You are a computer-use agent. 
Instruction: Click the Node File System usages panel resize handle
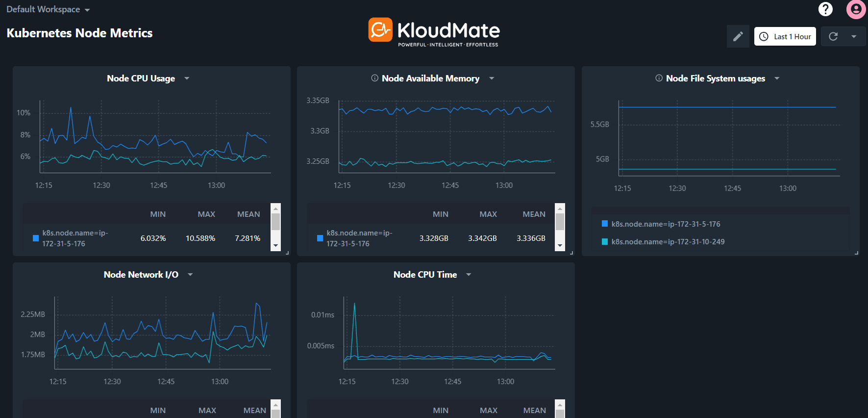(856, 253)
